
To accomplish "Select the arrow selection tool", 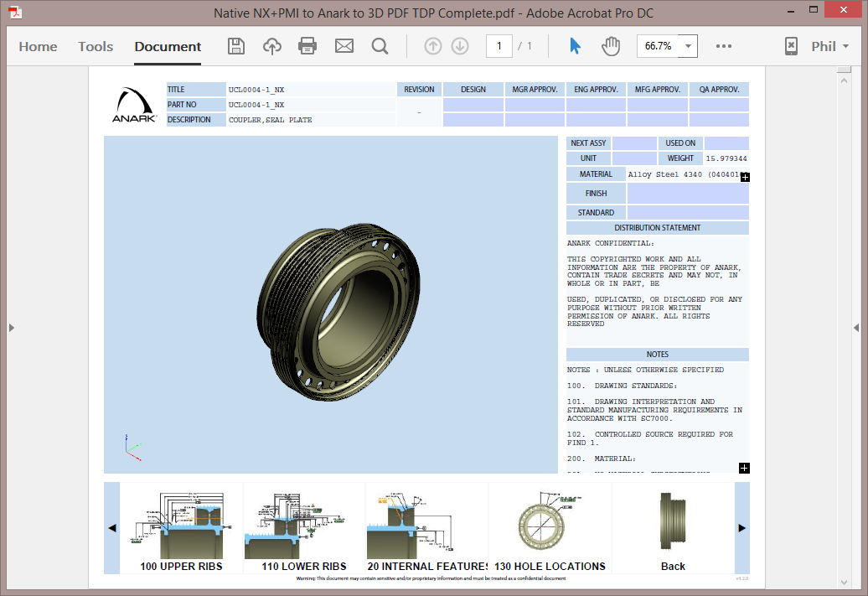I will click(574, 46).
